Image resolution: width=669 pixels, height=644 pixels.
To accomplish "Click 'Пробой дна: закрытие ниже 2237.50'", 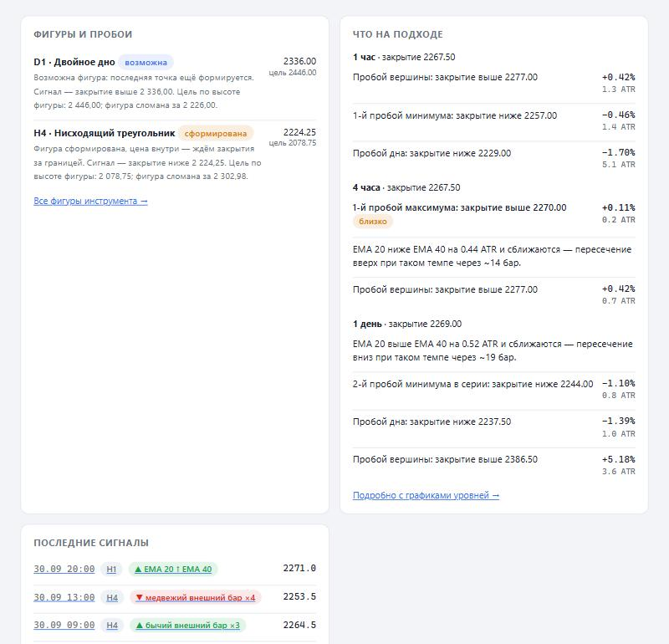I will click(432, 422).
